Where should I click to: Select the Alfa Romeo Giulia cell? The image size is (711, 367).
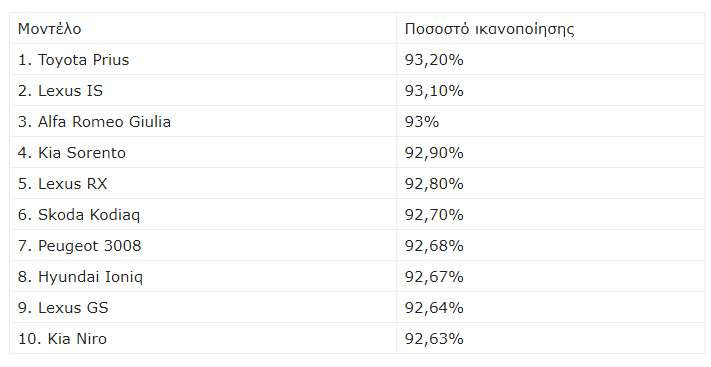203,122
